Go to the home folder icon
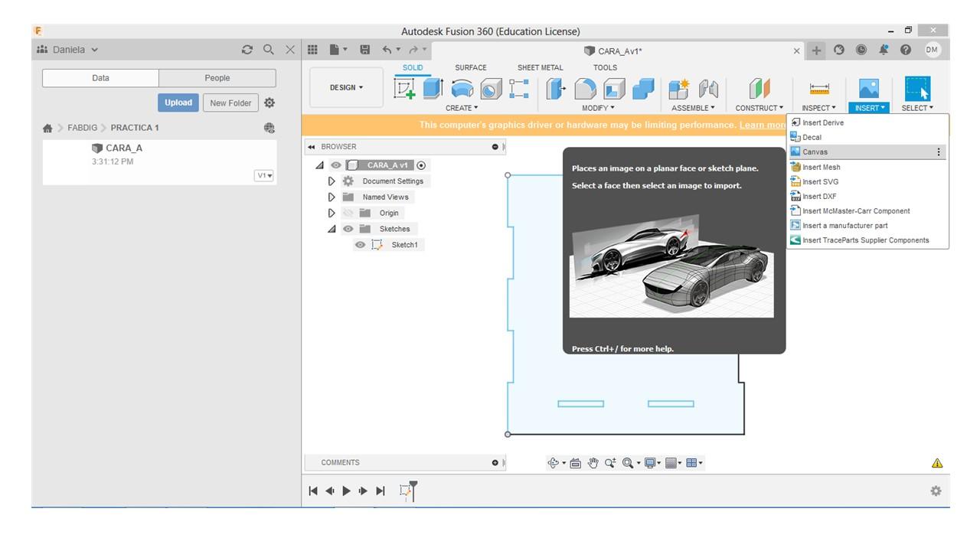The image size is (980, 551). tap(47, 128)
